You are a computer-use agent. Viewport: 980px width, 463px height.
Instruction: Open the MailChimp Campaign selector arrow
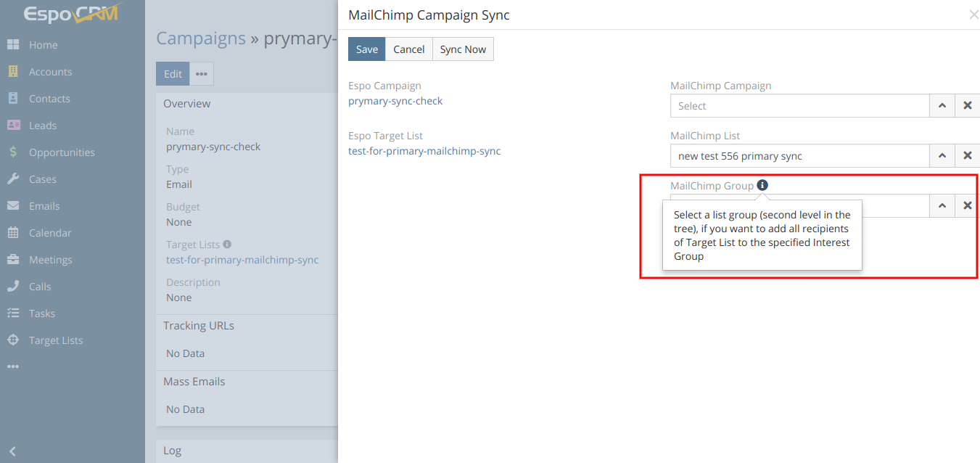click(x=942, y=106)
